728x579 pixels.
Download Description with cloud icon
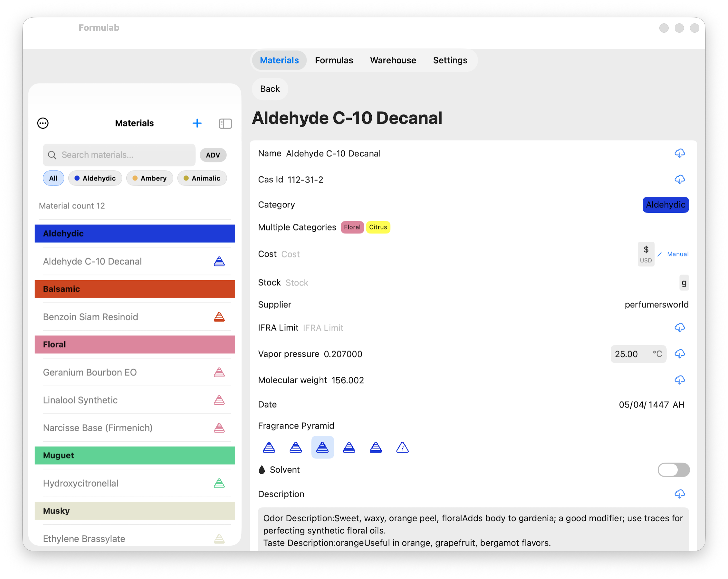point(679,494)
